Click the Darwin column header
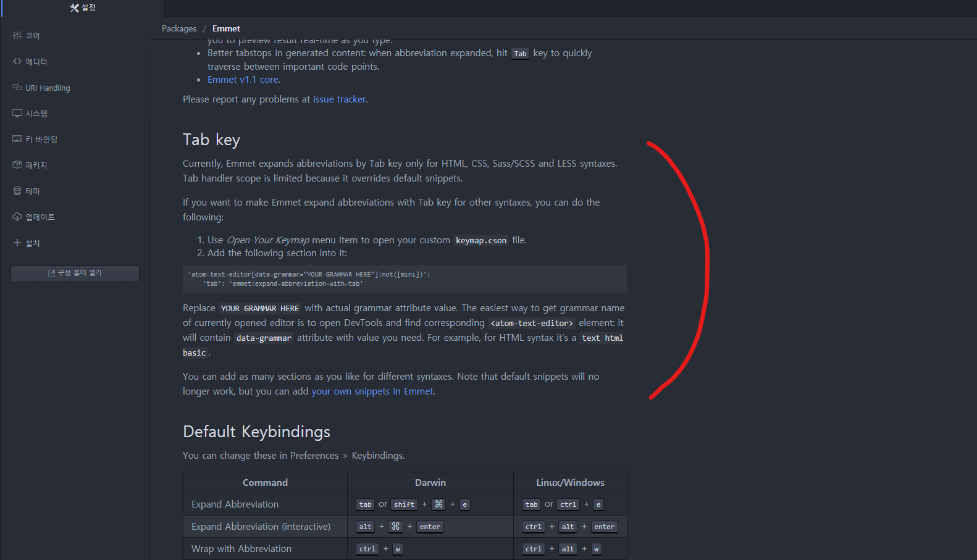 [430, 483]
